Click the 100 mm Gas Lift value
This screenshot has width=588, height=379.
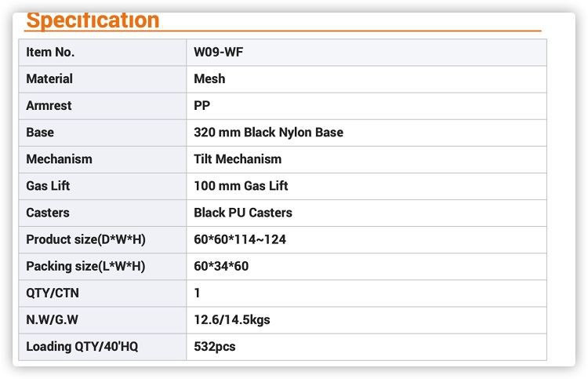point(241,186)
